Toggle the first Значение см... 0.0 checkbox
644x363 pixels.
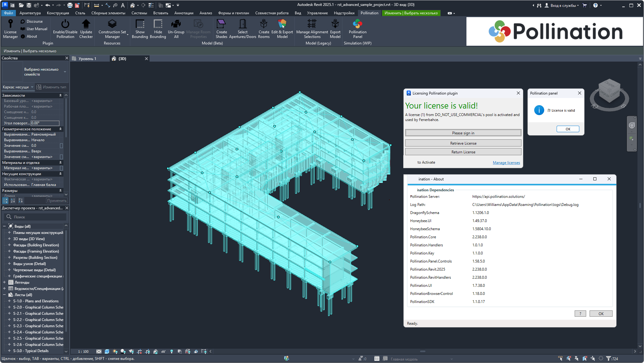(61, 146)
